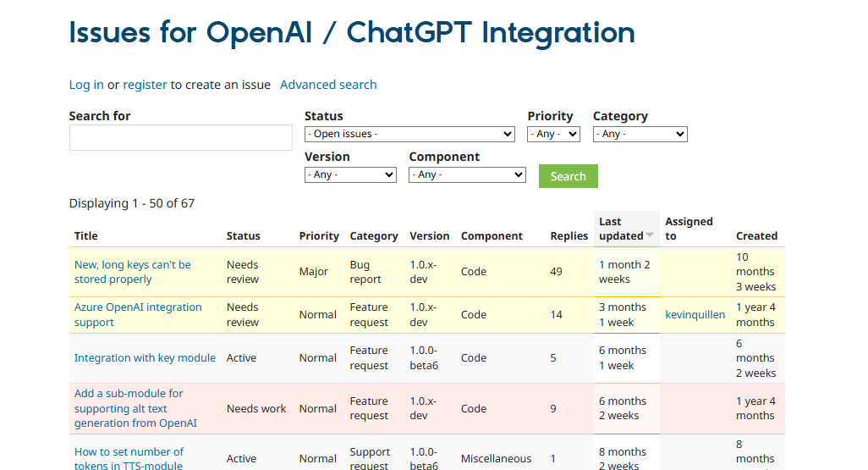Open the Priority dropdown
Viewport: 868px width, 470px height.
(x=553, y=134)
